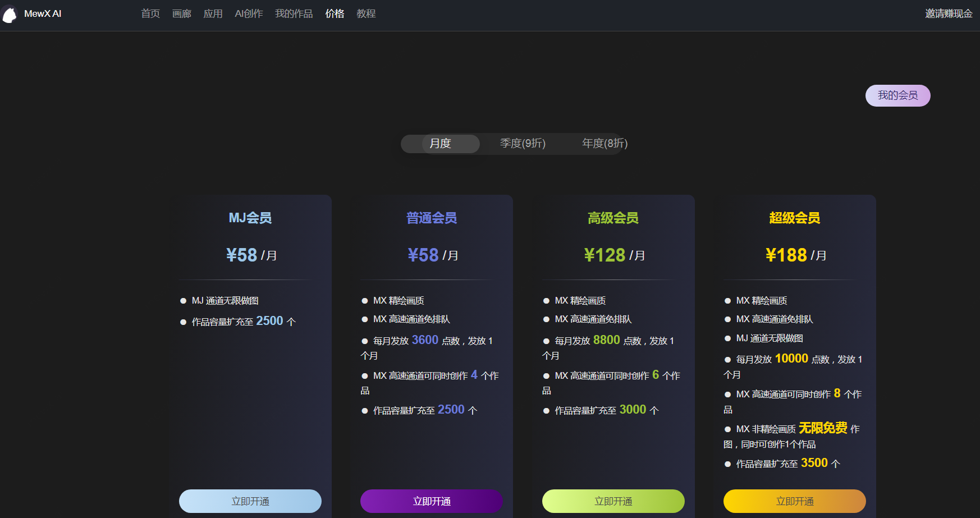Click 可同时创作 4 个作品 text
Screen dimensions: 980x518
point(429,382)
